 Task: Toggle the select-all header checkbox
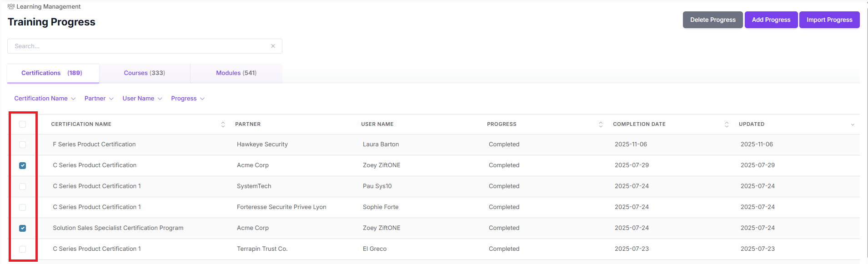tap(23, 124)
